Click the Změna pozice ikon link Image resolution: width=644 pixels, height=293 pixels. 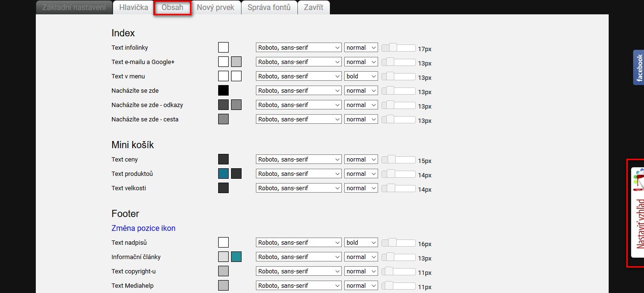click(143, 228)
